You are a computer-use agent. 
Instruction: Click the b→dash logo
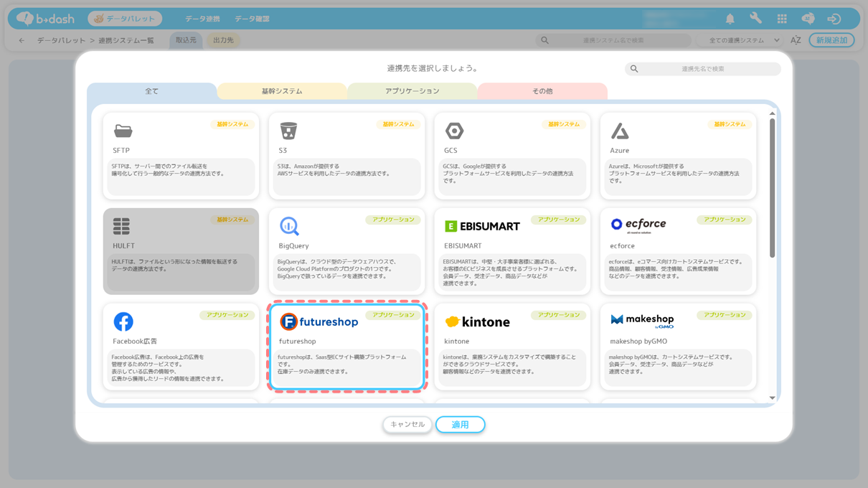pos(46,19)
